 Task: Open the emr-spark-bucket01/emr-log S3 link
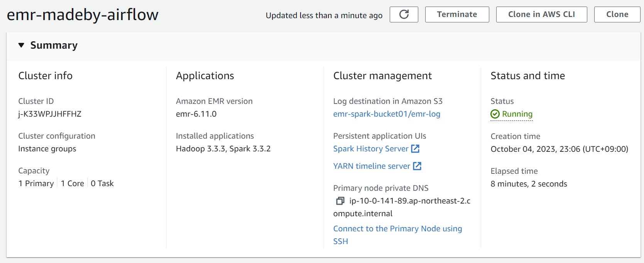pyautogui.click(x=387, y=114)
